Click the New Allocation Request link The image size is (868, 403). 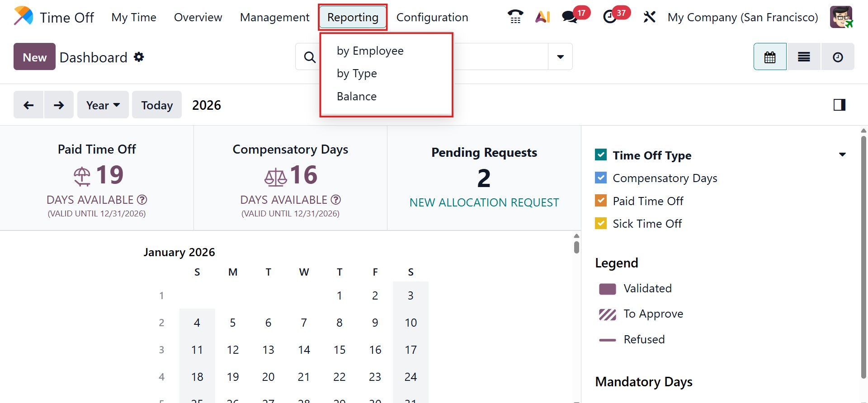tap(484, 202)
